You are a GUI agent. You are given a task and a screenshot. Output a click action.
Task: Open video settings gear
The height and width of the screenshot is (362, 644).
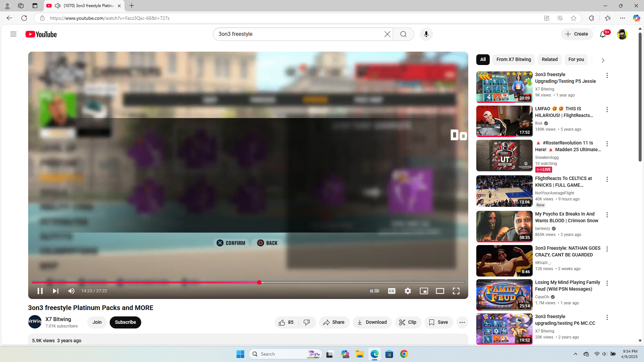[408, 291]
